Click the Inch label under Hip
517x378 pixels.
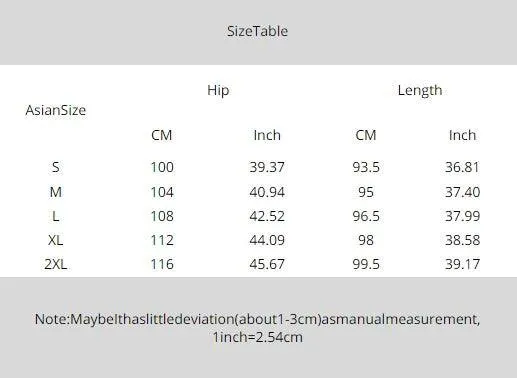point(267,135)
